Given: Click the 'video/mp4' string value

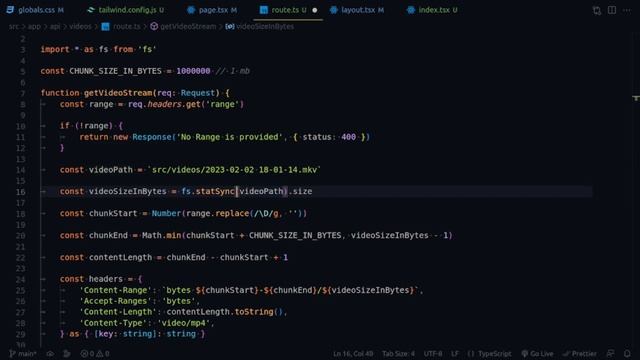Looking at the screenshot, I should click(184, 323).
